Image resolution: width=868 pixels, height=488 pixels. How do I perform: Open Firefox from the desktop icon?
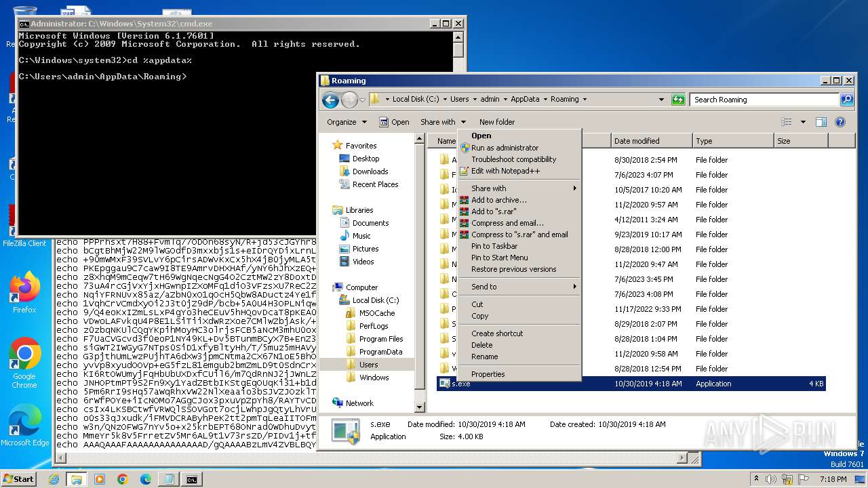[x=24, y=291]
